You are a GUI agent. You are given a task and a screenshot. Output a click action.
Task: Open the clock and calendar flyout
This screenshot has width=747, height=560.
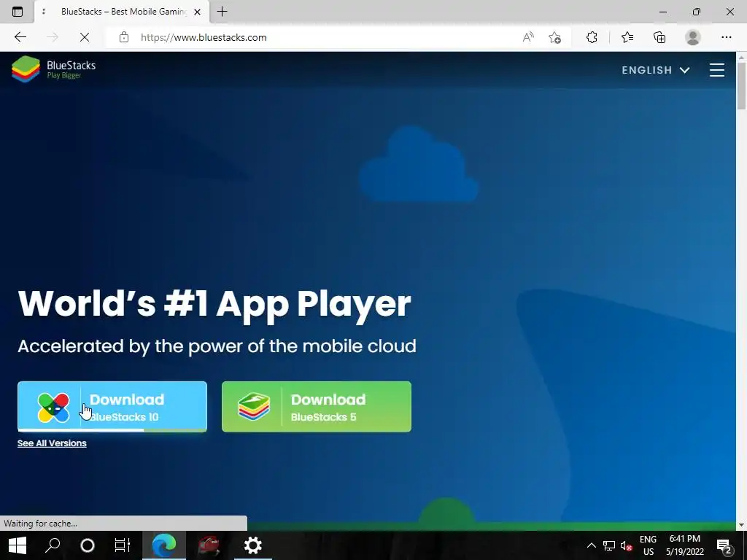[684, 545]
